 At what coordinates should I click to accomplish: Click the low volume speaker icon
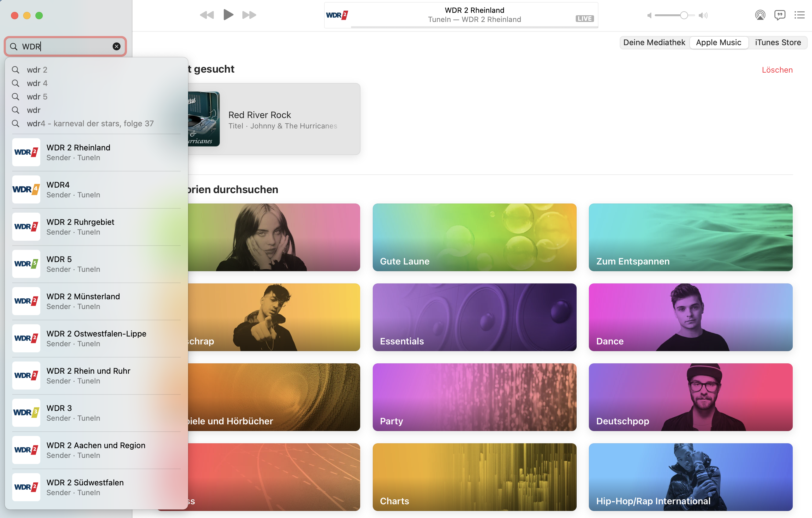pyautogui.click(x=649, y=15)
